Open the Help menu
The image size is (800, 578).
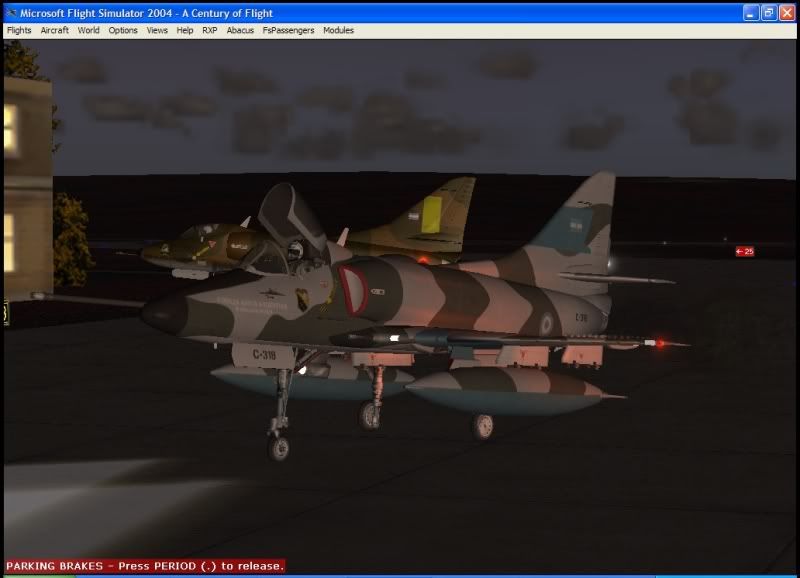point(185,31)
